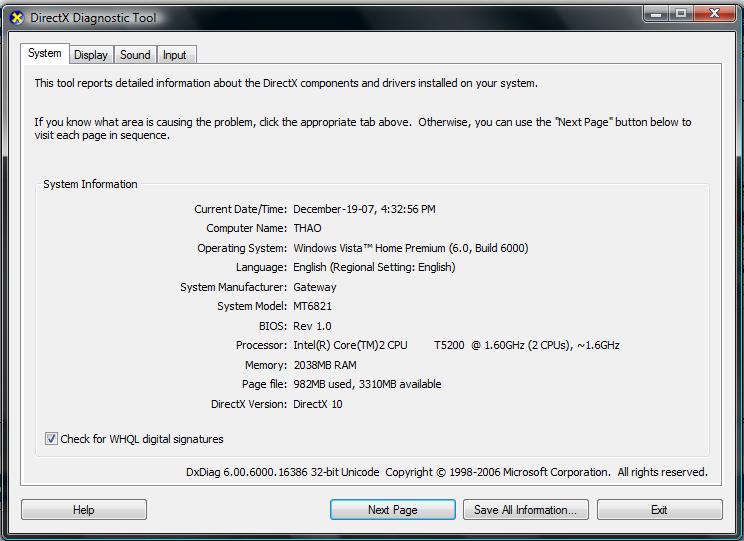Select the System tab
The width and height of the screenshot is (744, 541).
tap(45, 53)
